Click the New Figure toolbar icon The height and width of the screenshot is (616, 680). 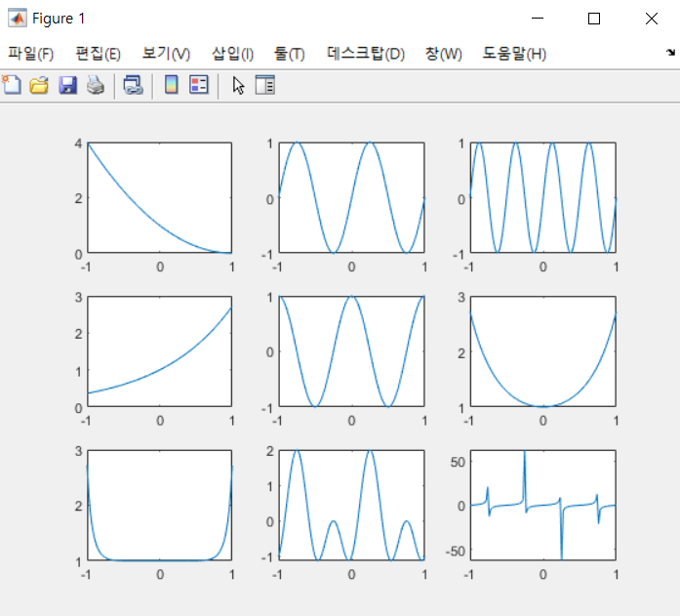[x=12, y=85]
